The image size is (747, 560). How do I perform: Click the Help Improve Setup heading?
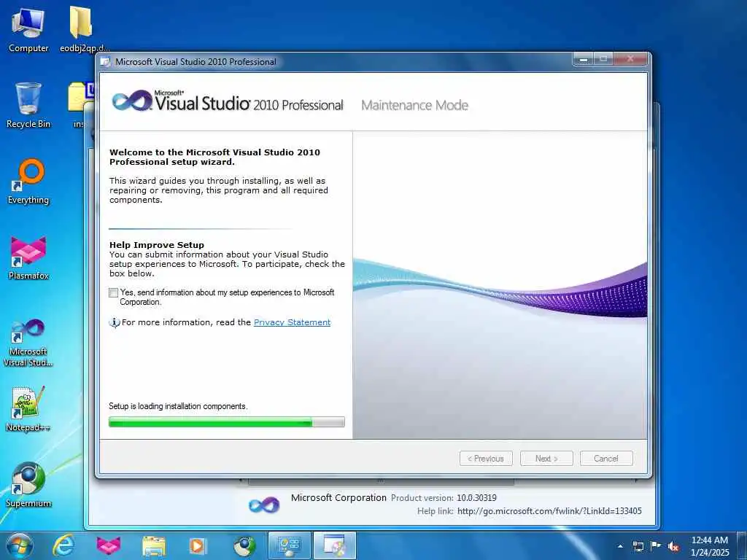(157, 245)
